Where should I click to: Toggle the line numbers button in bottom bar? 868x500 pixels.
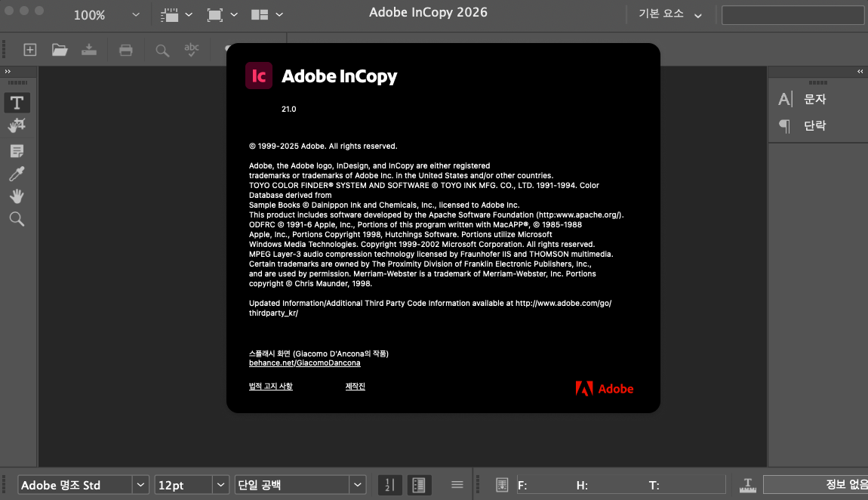pyautogui.click(x=389, y=485)
